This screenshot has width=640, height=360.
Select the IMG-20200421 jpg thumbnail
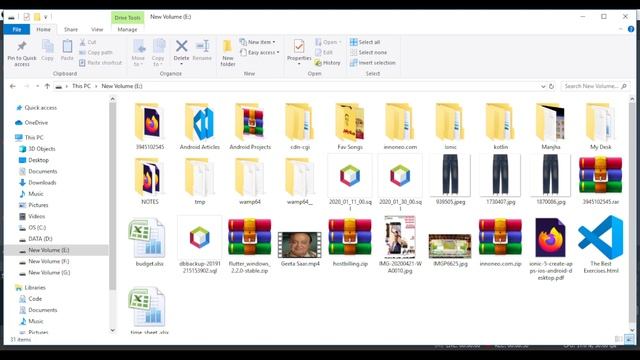pos(400,237)
